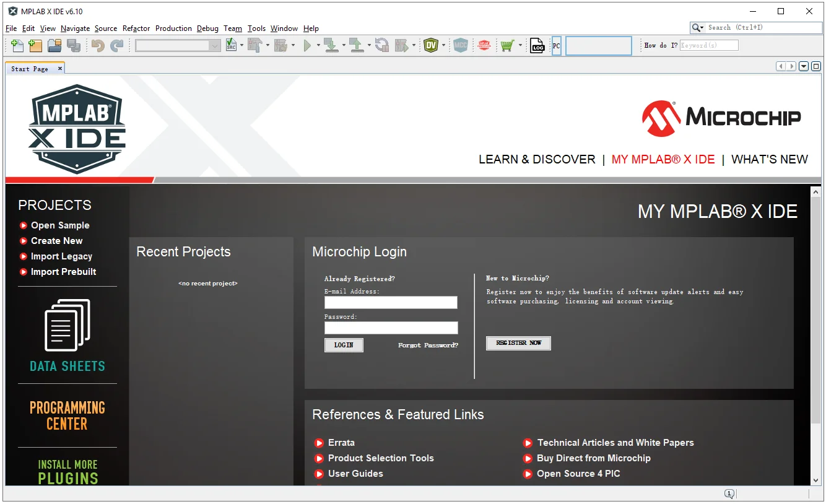
Task: Click the Redo arrow icon
Action: point(116,45)
